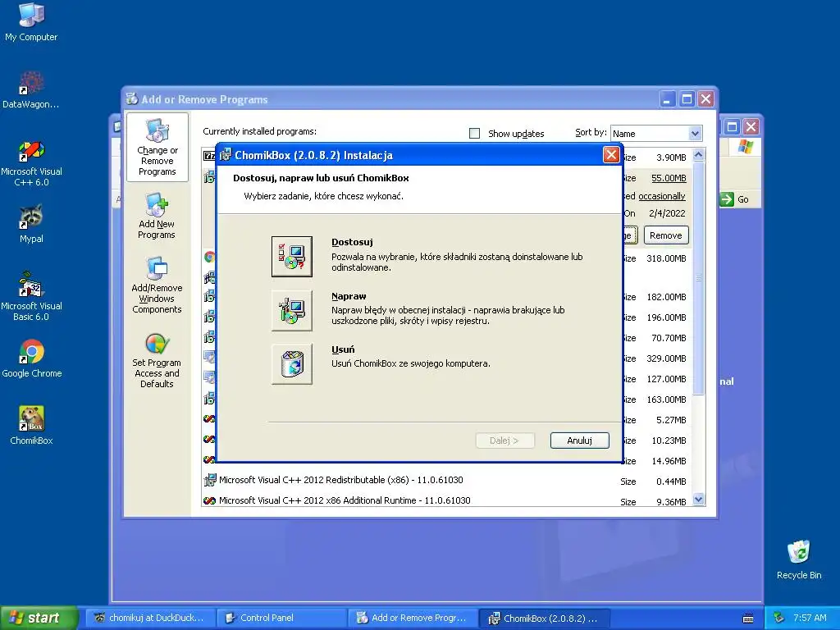
Task: Click the occasionally usage link
Action: click(662, 196)
